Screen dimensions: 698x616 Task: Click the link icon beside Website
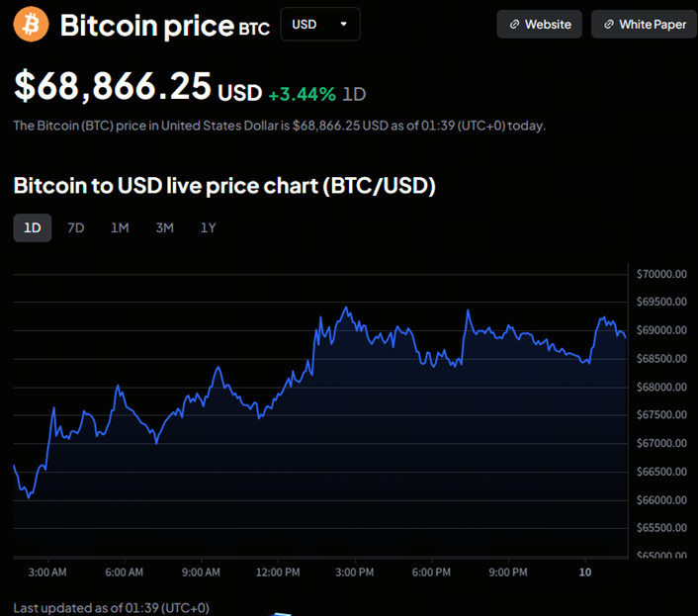click(514, 24)
